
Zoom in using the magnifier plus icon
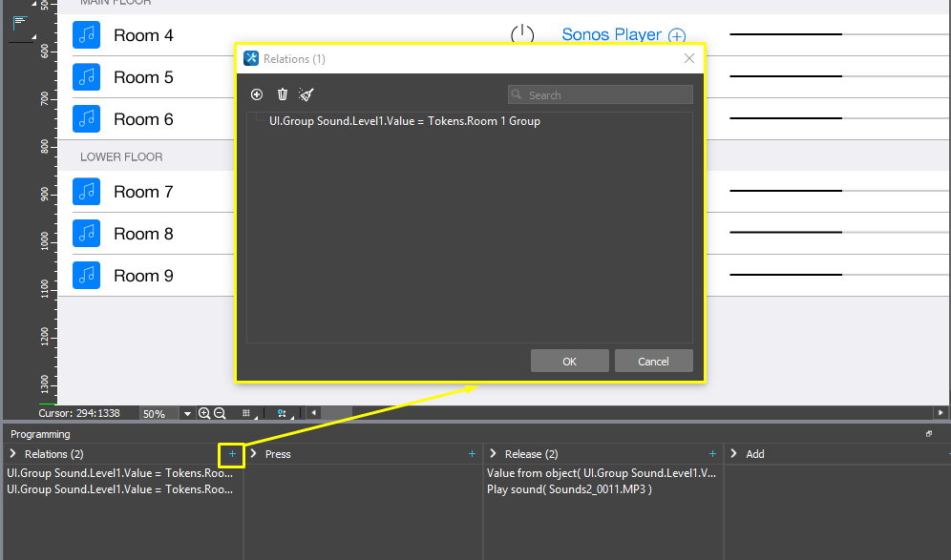[204, 414]
